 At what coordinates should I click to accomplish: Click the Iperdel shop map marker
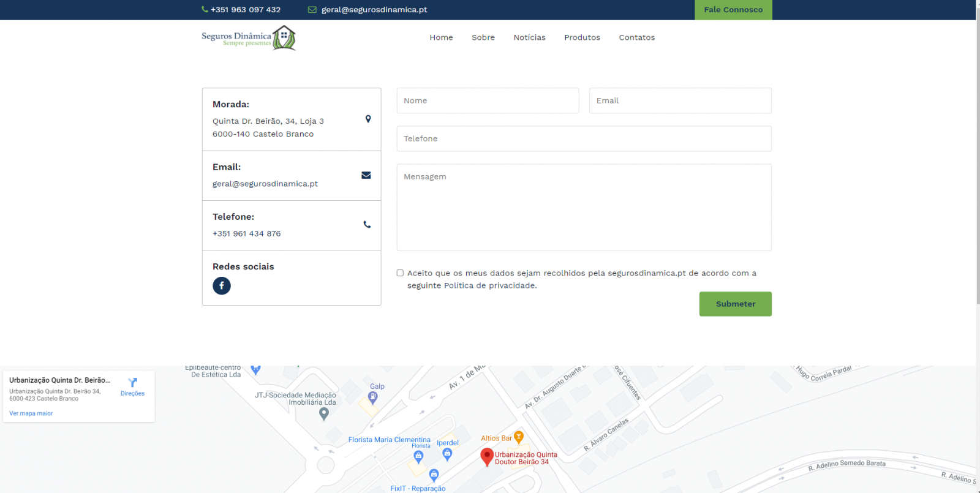[447, 454]
